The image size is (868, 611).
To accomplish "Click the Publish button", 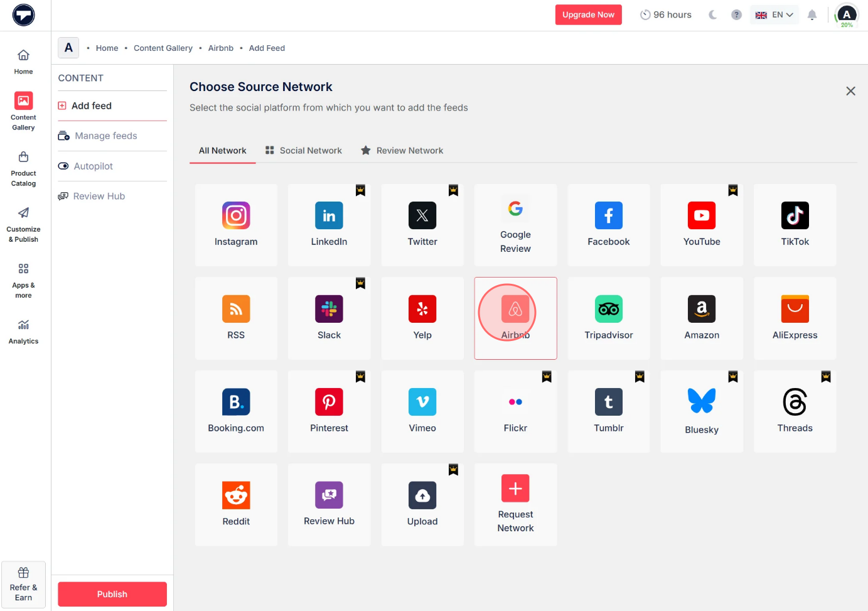I will pos(112,594).
